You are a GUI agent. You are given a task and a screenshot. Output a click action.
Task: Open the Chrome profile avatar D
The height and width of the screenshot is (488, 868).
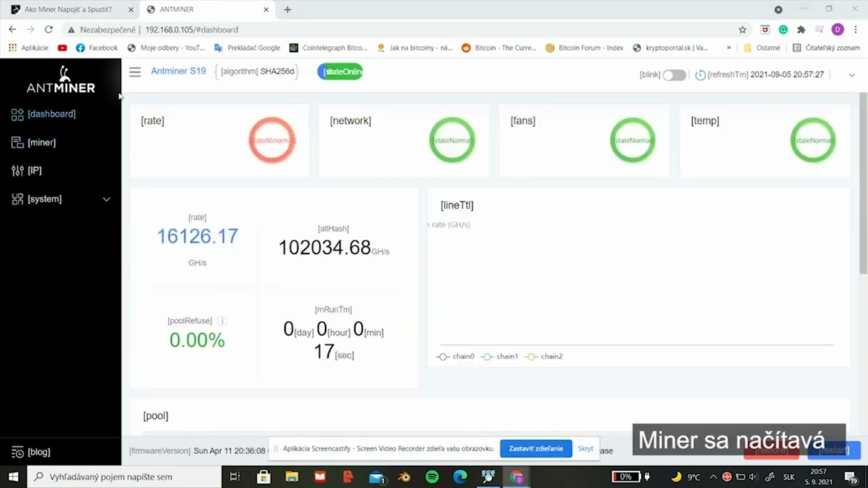click(837, 30)
